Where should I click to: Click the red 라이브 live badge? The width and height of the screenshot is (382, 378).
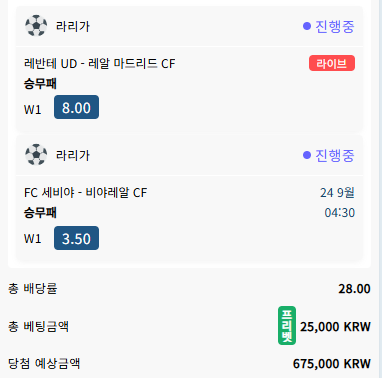pos(332,63)
